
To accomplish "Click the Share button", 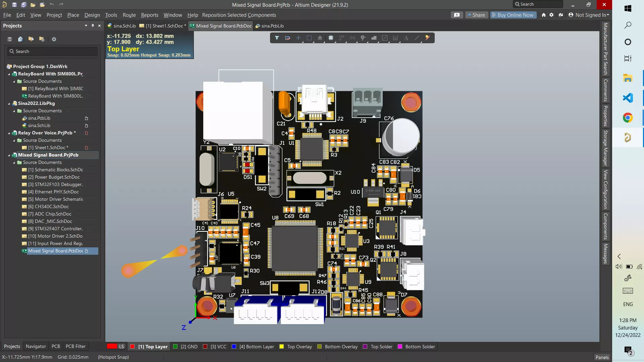I will (477, 15).
